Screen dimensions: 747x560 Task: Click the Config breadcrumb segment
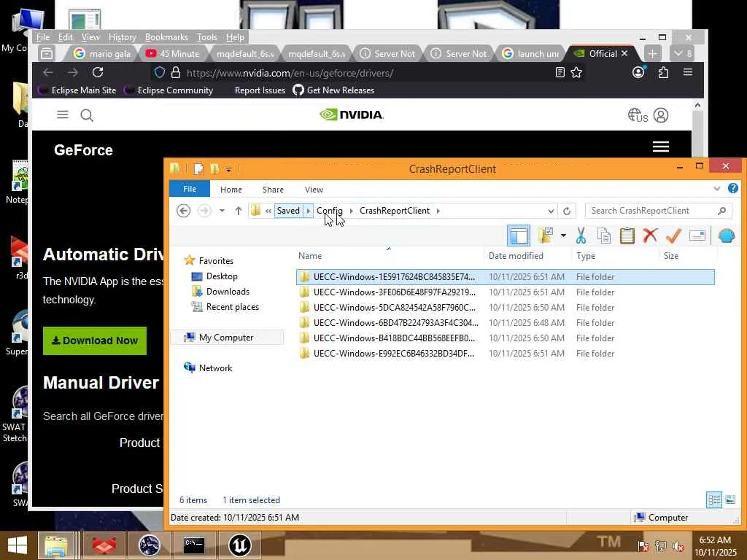click(329, 211)
